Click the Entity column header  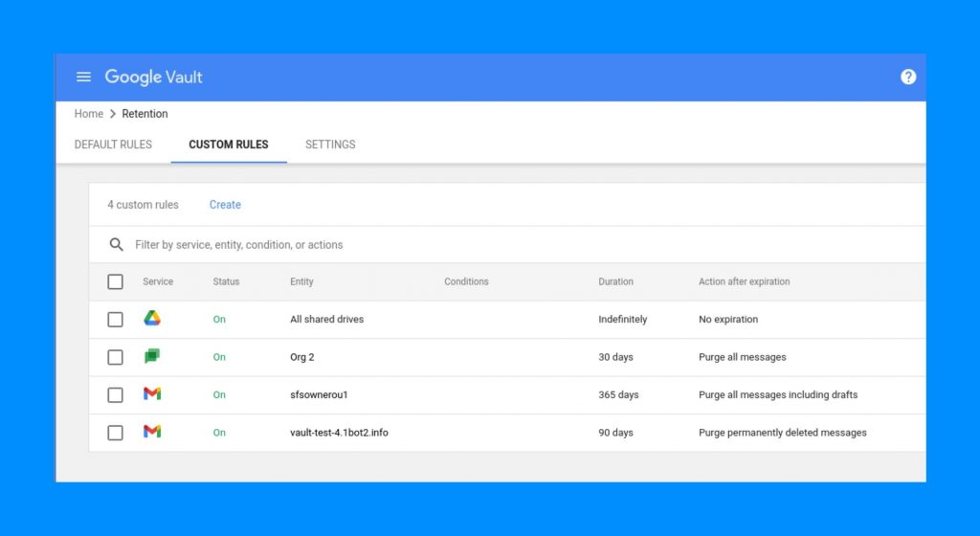pos(301,281)
